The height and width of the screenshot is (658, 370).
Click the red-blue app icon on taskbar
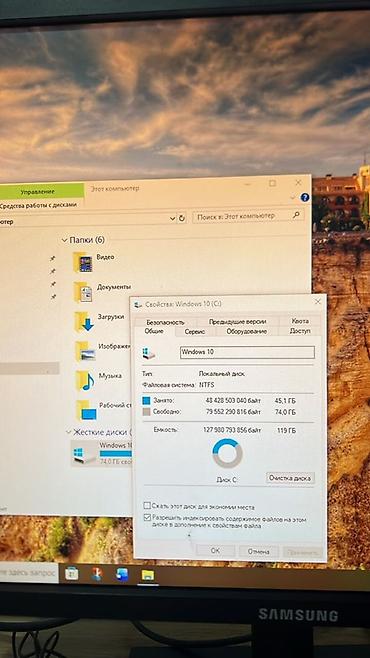(97, 574)
